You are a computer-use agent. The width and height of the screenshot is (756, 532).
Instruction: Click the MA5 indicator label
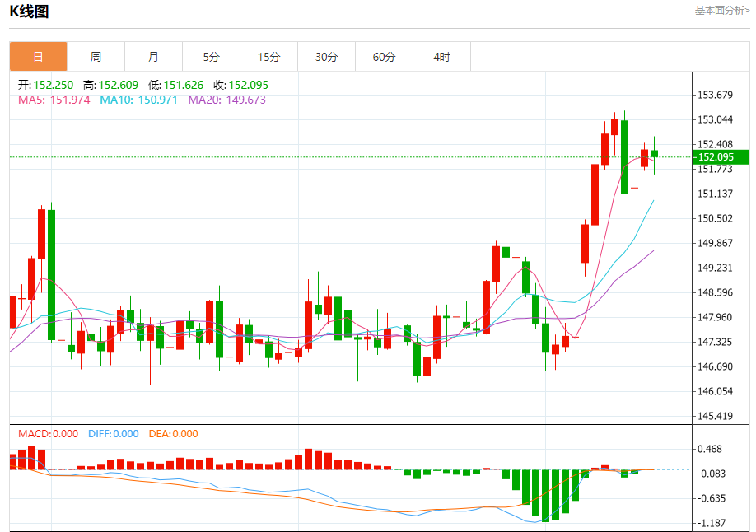pyautogui.click(x=54, y=100)
